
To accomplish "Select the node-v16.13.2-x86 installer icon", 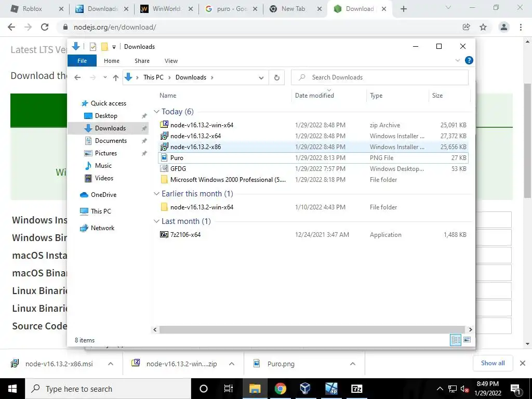I will coord(164,147).
